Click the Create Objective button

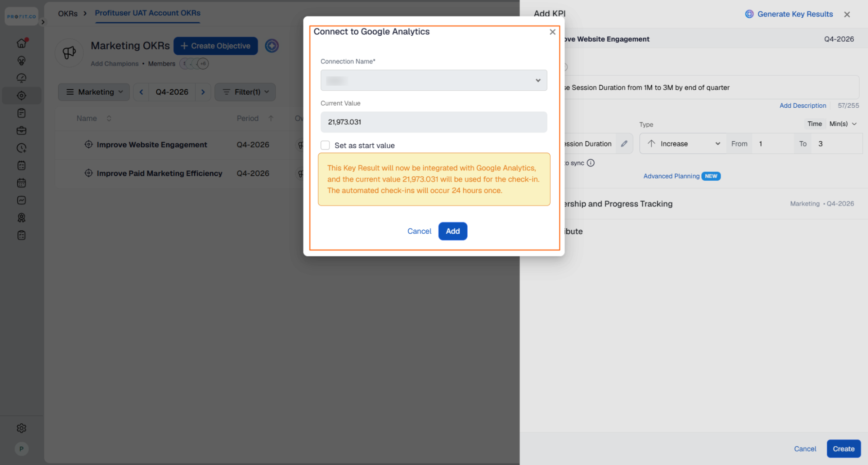(215, 46)
